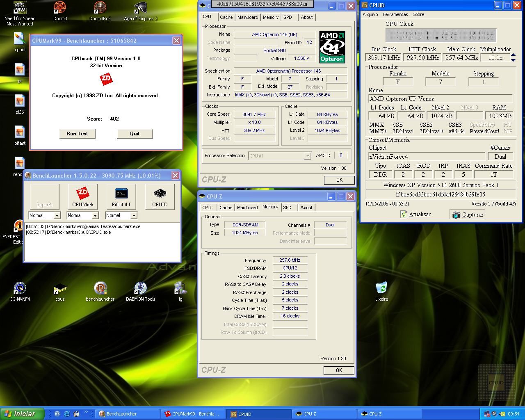This screenshot has width=525, height=420.
Task: Switch to Cache tab in top CPU-Z
Action: pos(226,17)
